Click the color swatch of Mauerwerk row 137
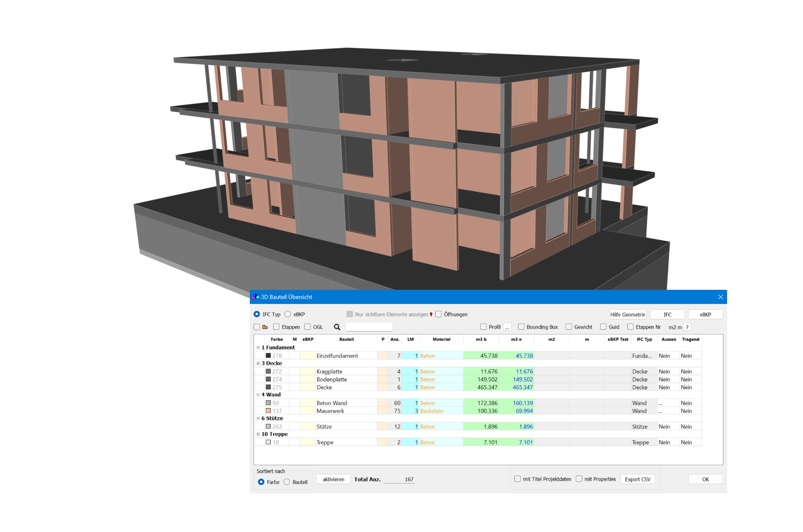Image resolution: width=803 pixels, height=532 pixels. tap(268, 411)
